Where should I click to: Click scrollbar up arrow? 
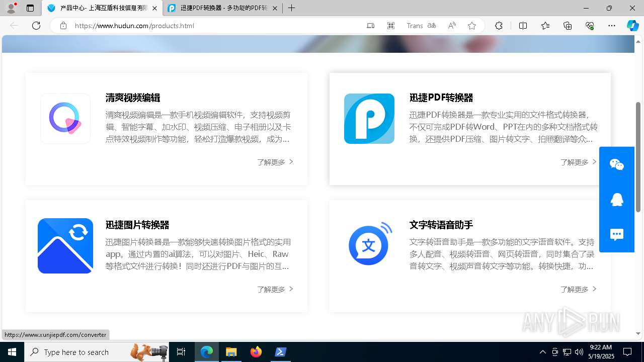638,41
